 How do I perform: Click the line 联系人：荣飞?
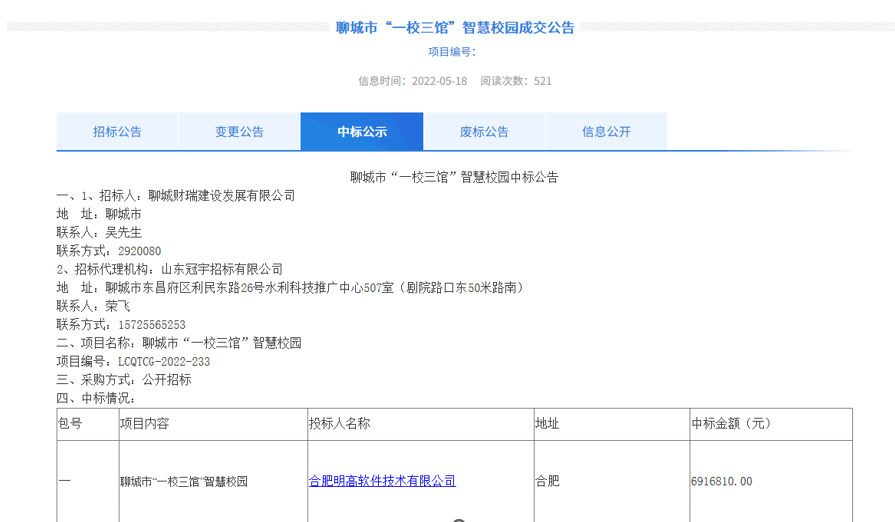click(93, 306)
